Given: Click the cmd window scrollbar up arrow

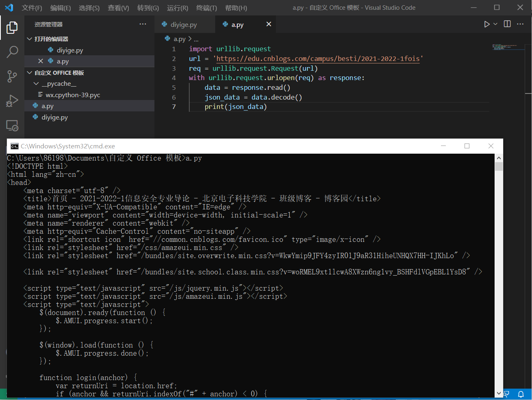Looking at the screenshot, I should (x=499, y=158).
